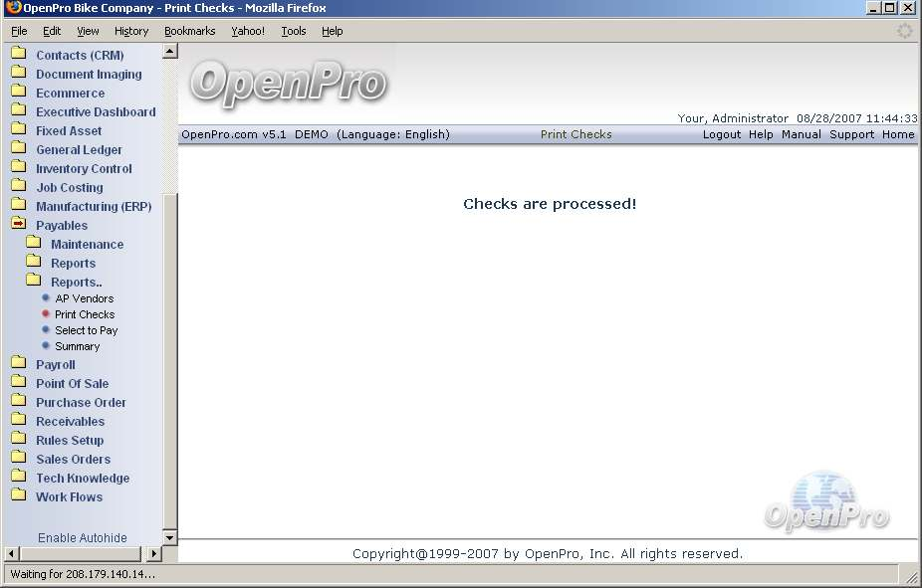
Task: Click the Payables open folder icon
Action: 18,225
